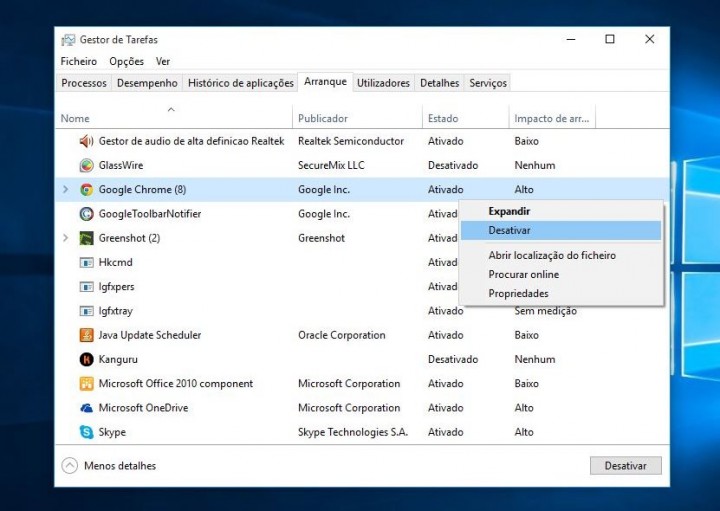The image size is (720, 511).
Task: Click the Hkcmd program icon
Action: pos(86,263)
